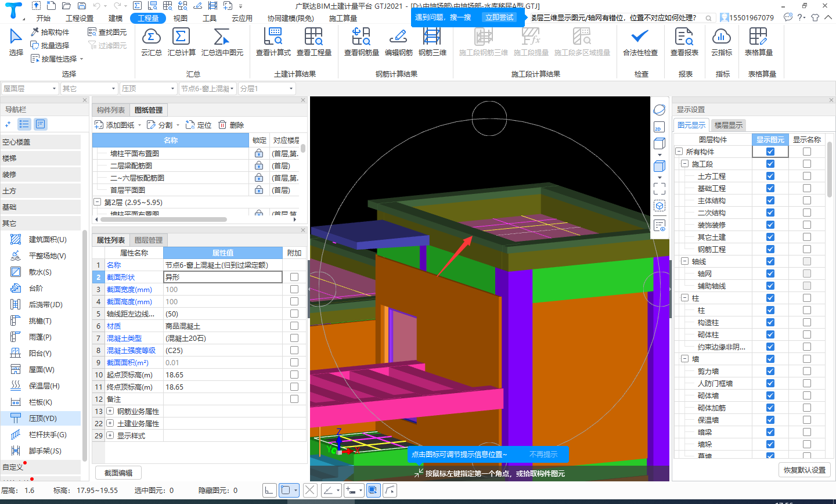Click the fit-to-screen icon in viewport toolbar
Viewport: 836px width, 504px height.
[x=659, y=189]
